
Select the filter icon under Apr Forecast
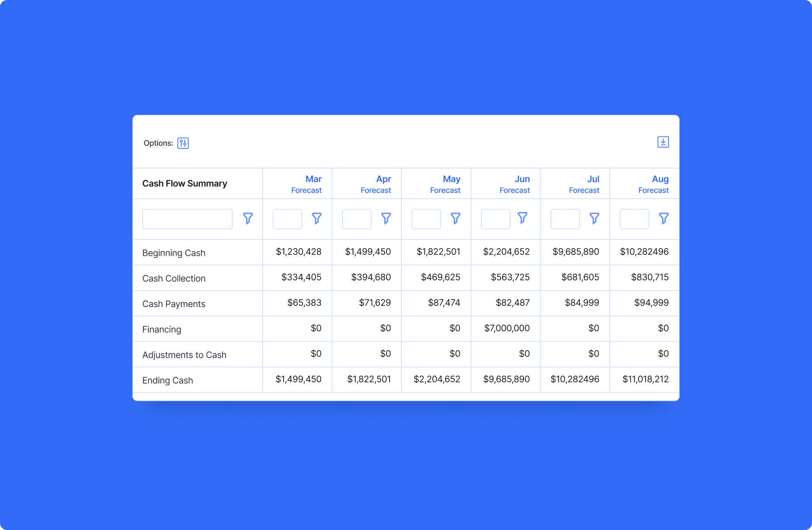coord(386,218)
